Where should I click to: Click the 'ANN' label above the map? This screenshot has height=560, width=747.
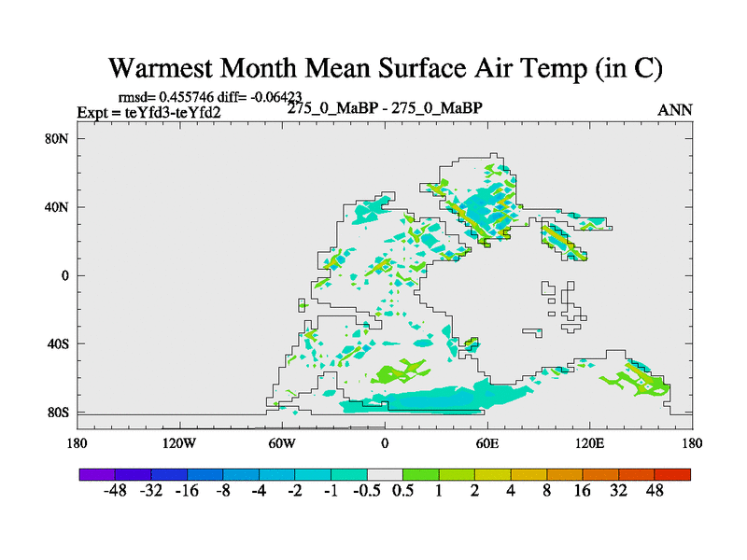coord(675,110)
